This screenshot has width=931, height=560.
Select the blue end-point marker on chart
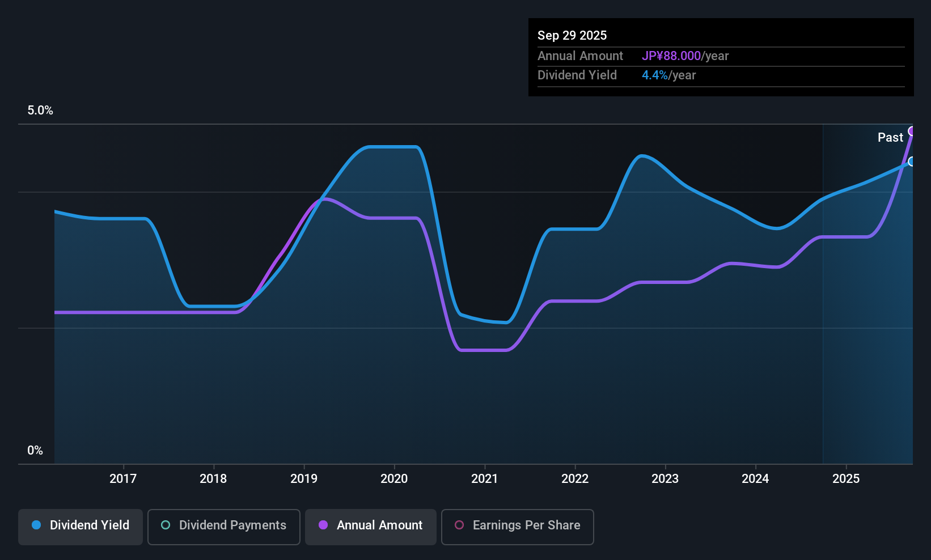pos(912,162)
